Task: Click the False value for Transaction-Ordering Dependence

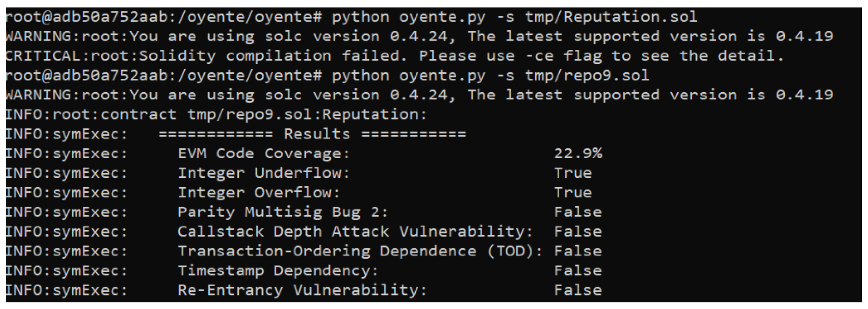Action: coord(577,252)
